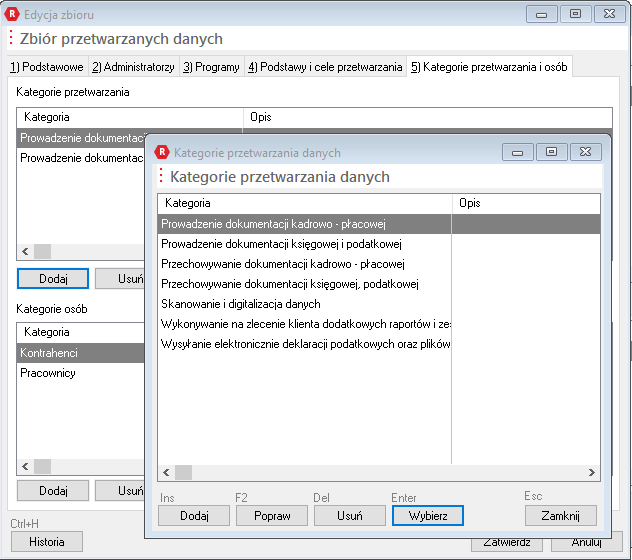Switch to the 1) Podstawowe tab

(x=47, y=67)
